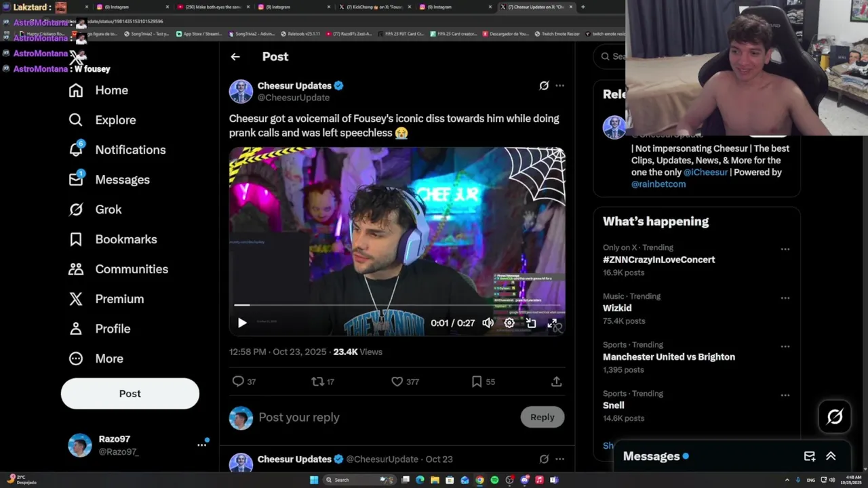
Task: Open options for Manchester United trend
Action: click(785, 346)
